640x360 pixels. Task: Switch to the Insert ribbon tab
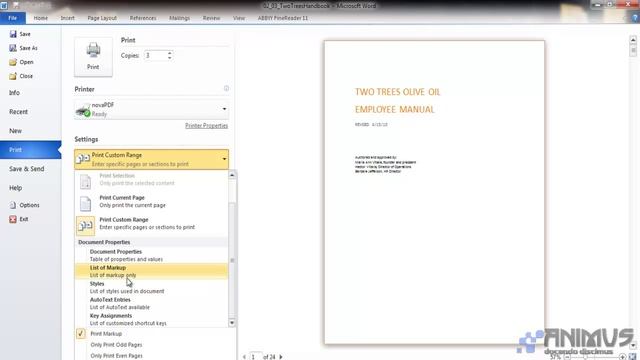(68, 18)
